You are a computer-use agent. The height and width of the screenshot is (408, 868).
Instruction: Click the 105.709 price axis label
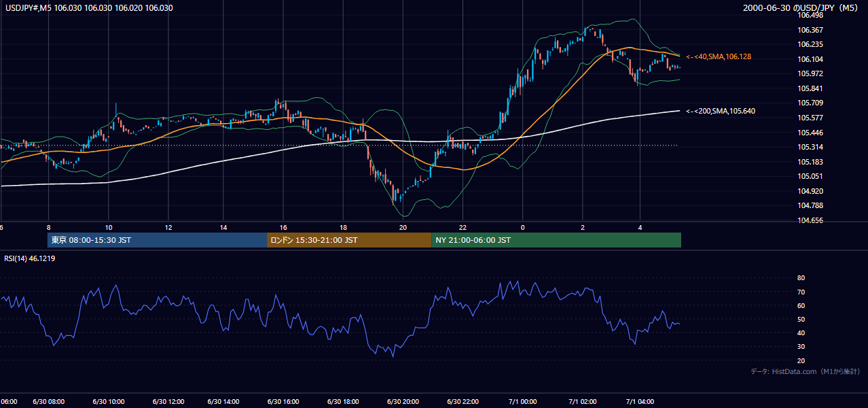pyautogui.click(x=810, y=103)
